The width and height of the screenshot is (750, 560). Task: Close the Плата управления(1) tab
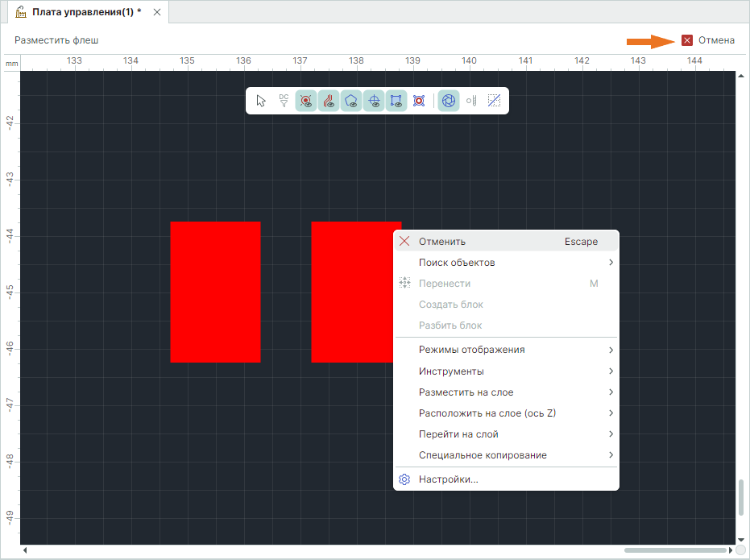tap(157, 12)
